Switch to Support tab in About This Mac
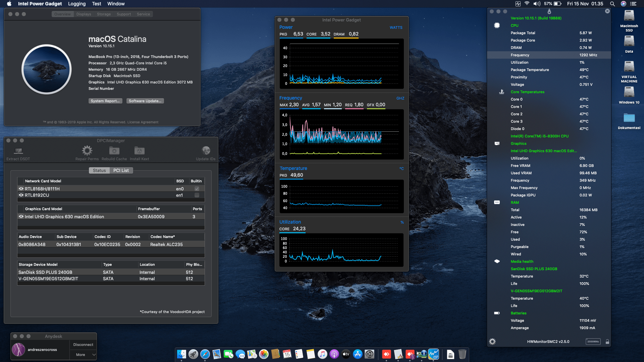Image resolution: width=644 pixels, height=362 pixels. click(124, 14)
